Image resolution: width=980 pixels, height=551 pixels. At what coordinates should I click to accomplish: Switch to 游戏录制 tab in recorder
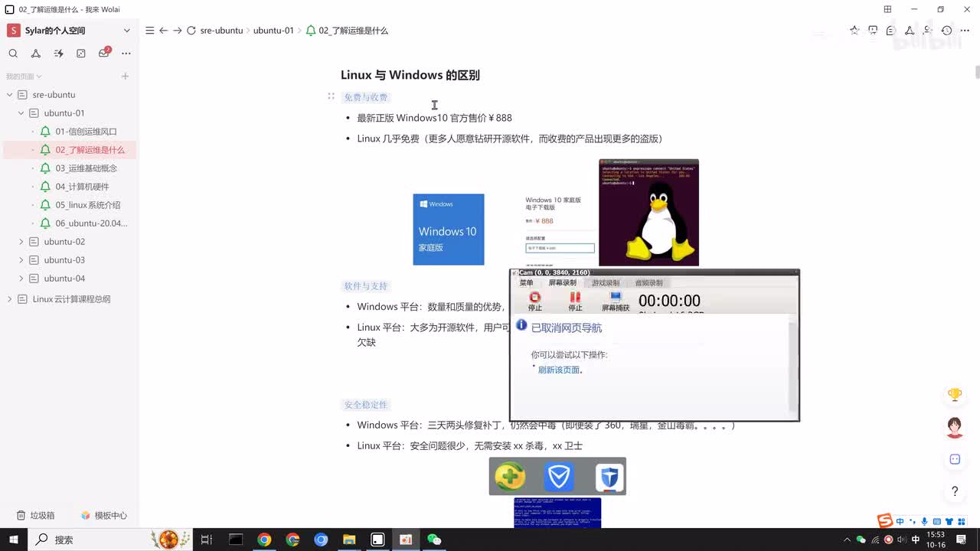pos(606,283)
